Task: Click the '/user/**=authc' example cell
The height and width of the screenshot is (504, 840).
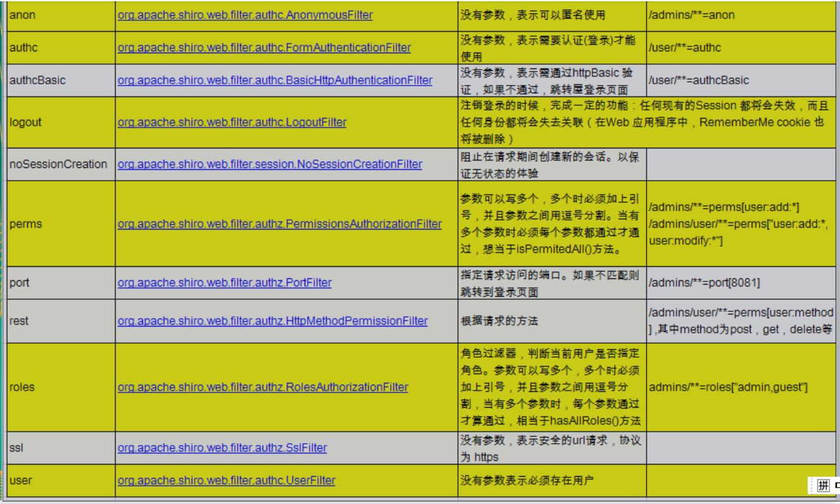Action: click(x=741, y=48)
